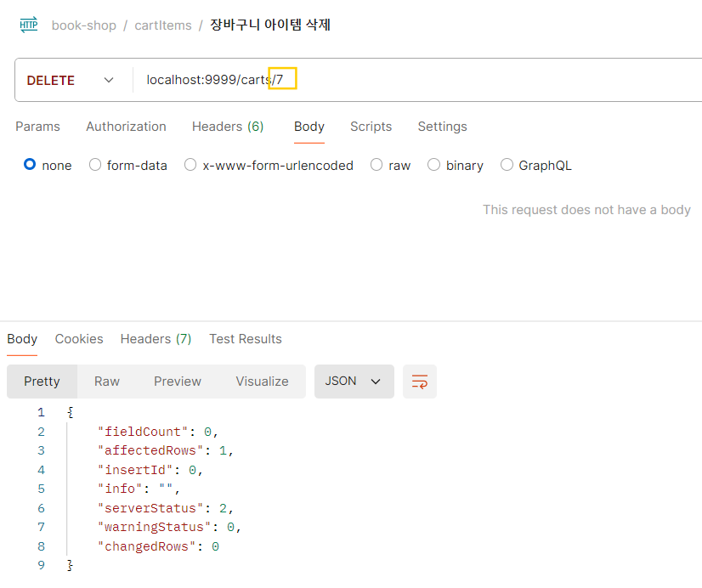Screen dimensions: 702x588
Task: Click the "affectedRows" line in response
Action: click(x=165, y=450)
